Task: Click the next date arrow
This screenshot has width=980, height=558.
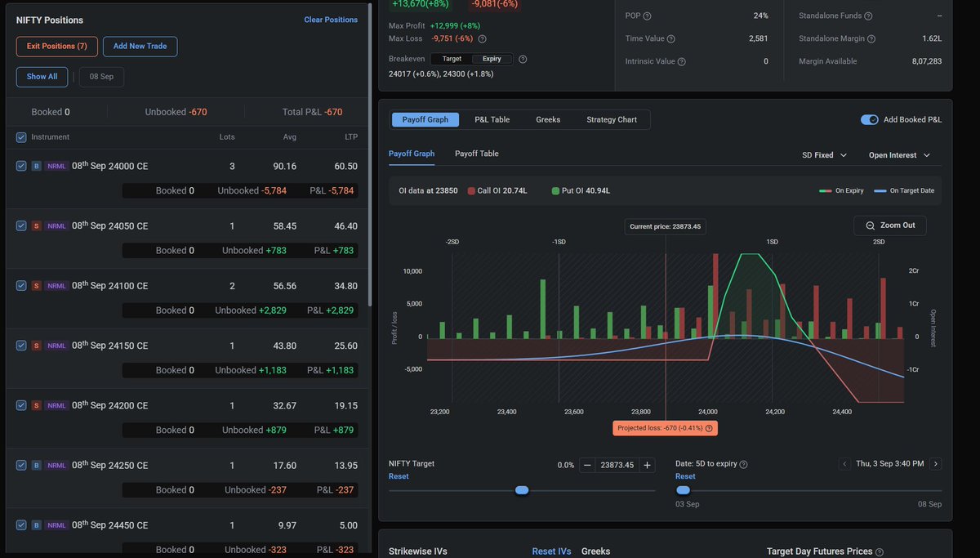Action: pos(936,464)
